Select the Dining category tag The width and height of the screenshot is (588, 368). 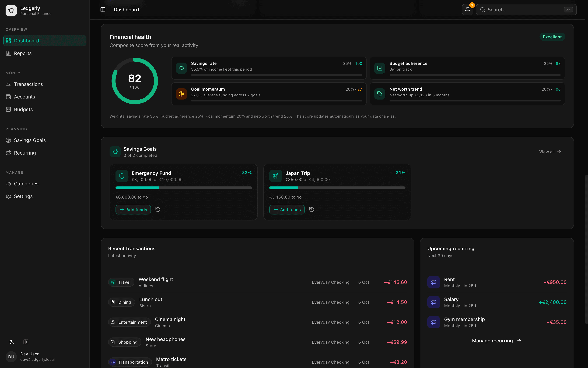[x=121, y=302]
